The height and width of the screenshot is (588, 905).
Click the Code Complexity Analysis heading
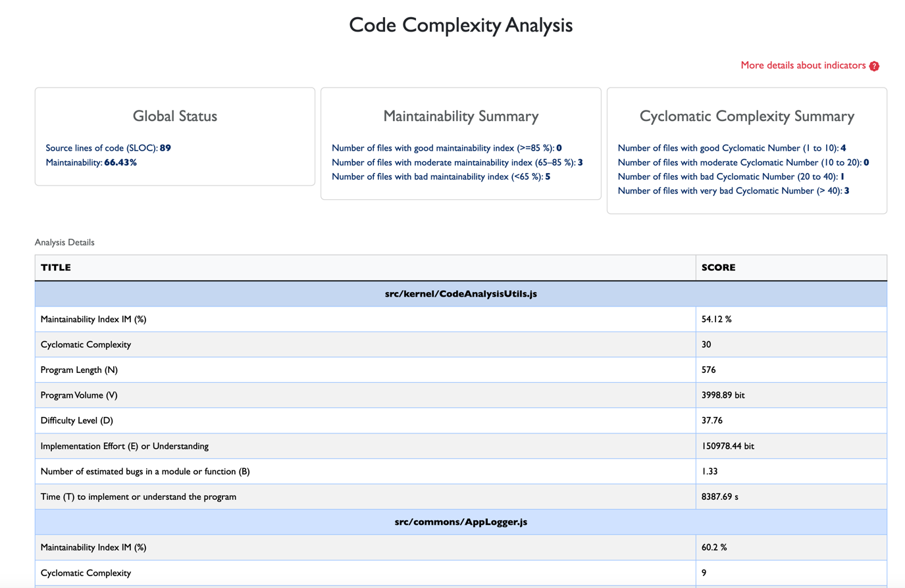(x=461, y=25)
